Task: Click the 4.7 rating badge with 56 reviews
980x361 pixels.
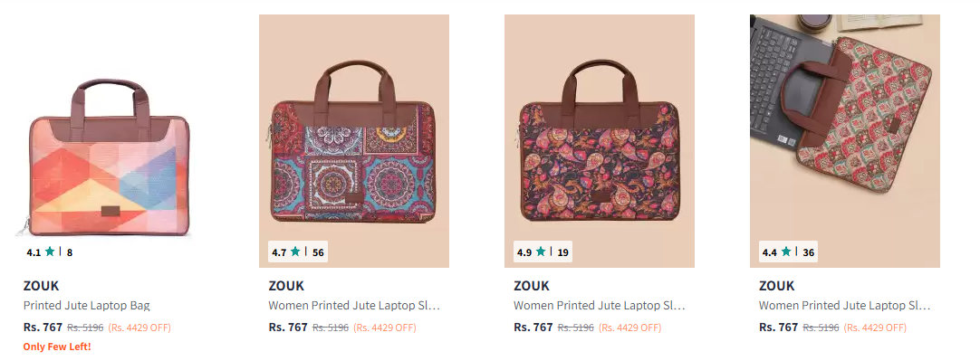Action: click(298, 252)
